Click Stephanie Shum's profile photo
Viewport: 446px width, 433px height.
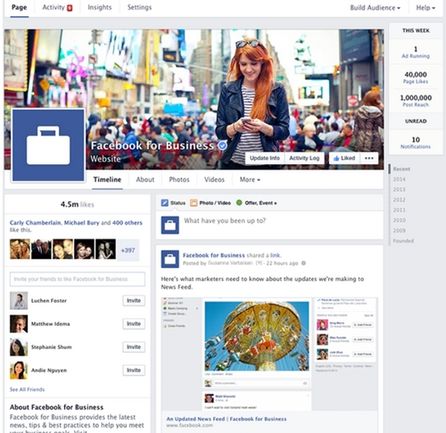click(x=19, y=347)
